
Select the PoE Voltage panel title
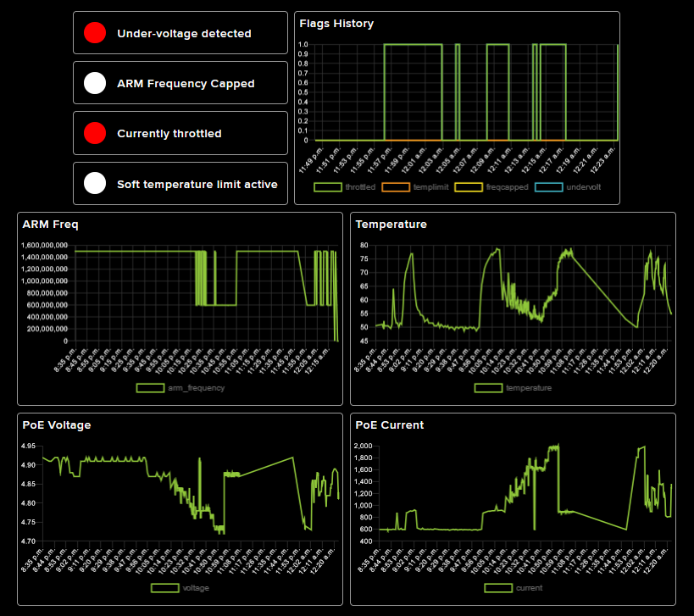56,425
